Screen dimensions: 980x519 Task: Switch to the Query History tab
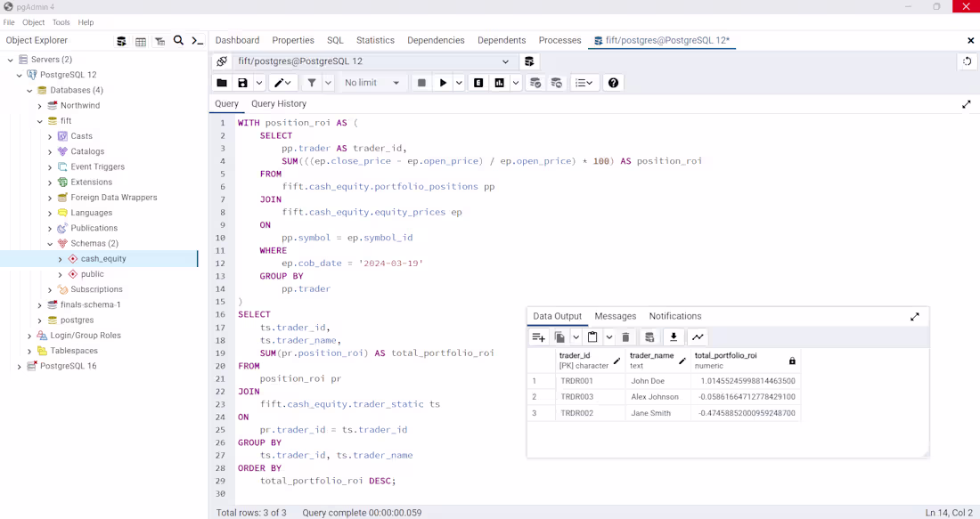[x=277, y=104]
